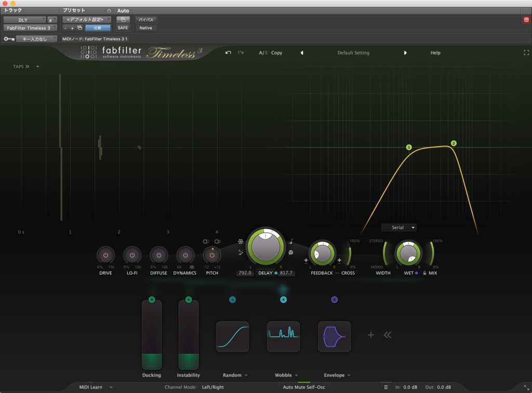Open the Random modulation source curve icon
Screen dimensions: 532x393
[x=232, y=336]
